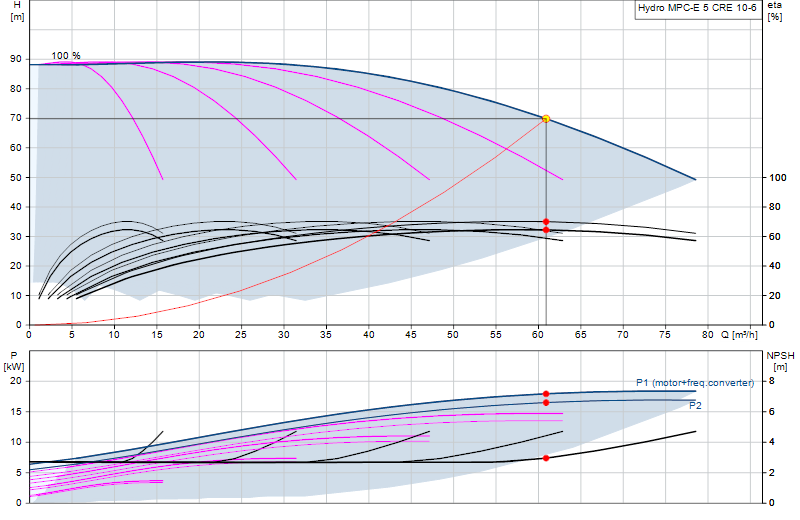
Task: Click the "100 %" speed curve label
Action: 66,56
